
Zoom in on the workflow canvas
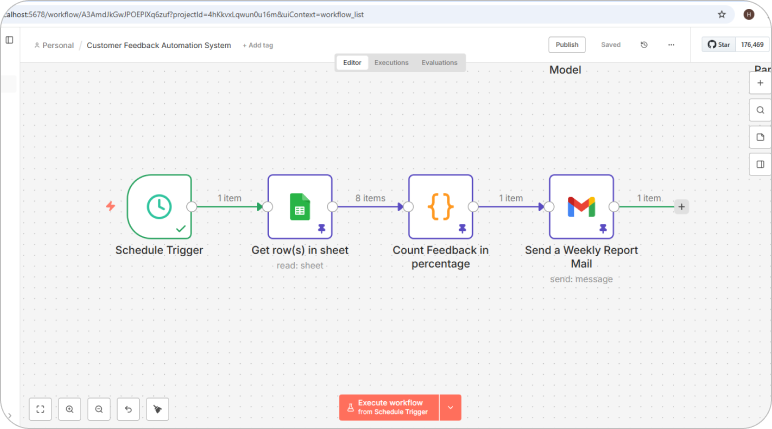click(x=70, y=408)
